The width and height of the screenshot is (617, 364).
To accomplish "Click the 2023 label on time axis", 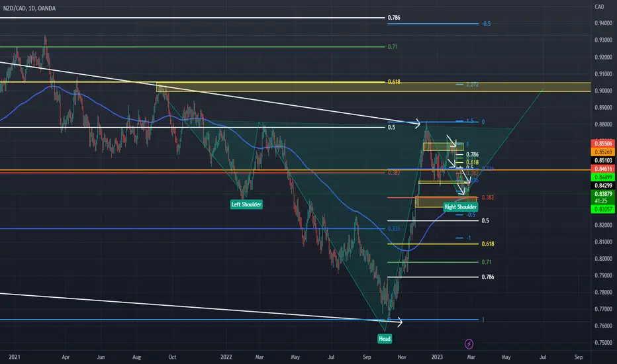I will (437, 357).
